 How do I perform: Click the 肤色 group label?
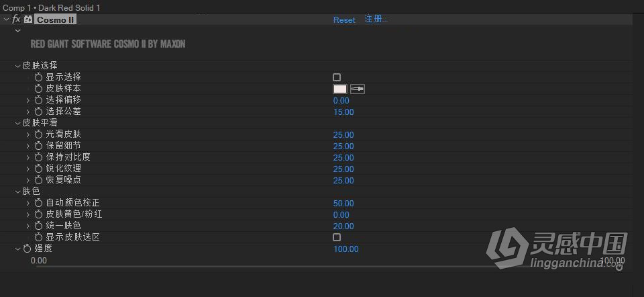coord(32,192)
